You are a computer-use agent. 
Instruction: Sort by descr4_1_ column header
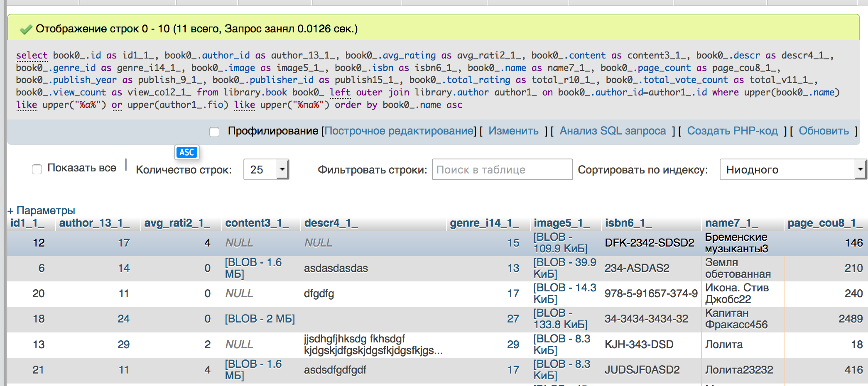(x=331, y=223)
